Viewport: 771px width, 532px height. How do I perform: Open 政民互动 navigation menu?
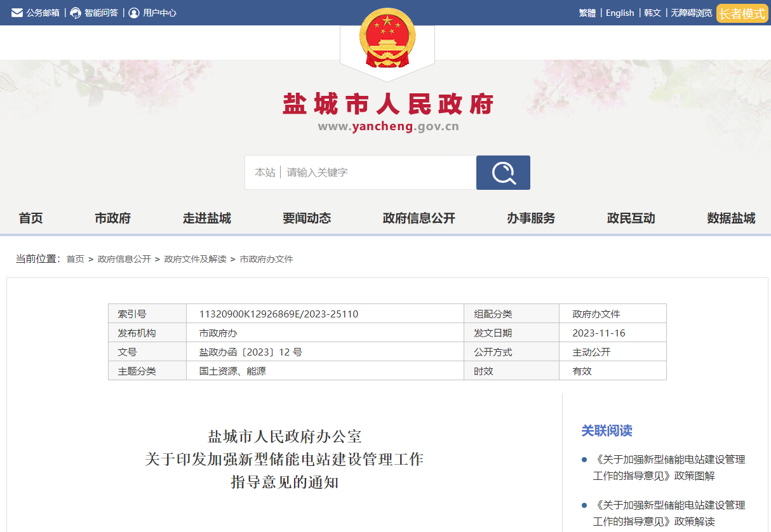(631, 218)
